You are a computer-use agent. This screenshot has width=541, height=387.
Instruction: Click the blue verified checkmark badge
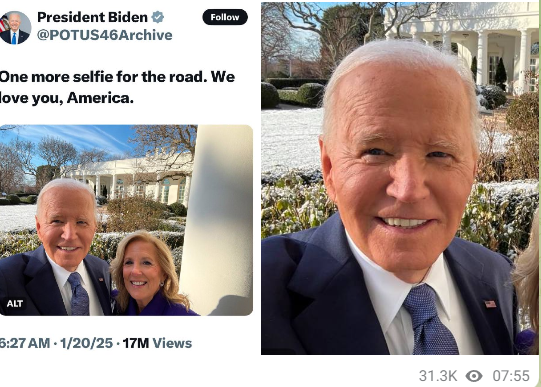point(158,17)
